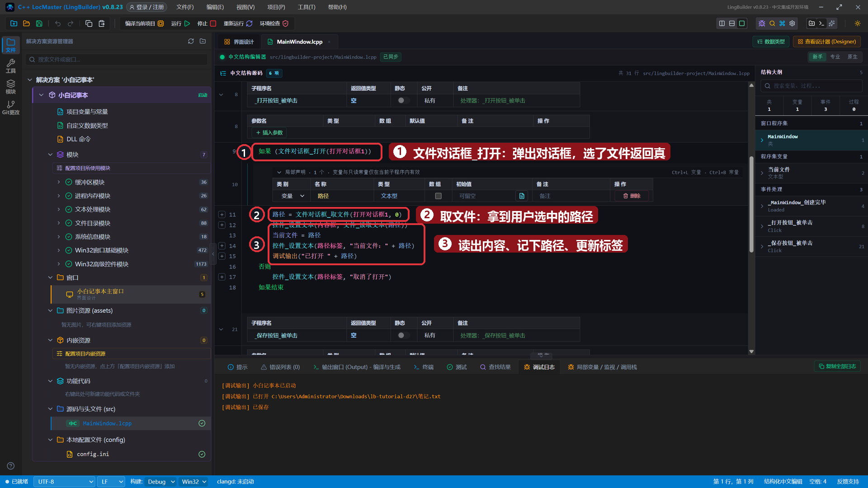Open the 工具(T) menu
Screen dimensions: 868x488
[x=307, y=7]
